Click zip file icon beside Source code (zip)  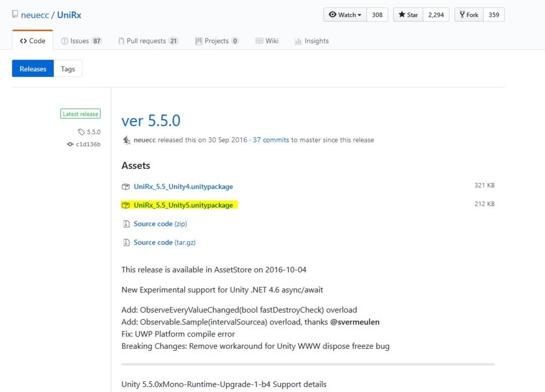point(126,223)
